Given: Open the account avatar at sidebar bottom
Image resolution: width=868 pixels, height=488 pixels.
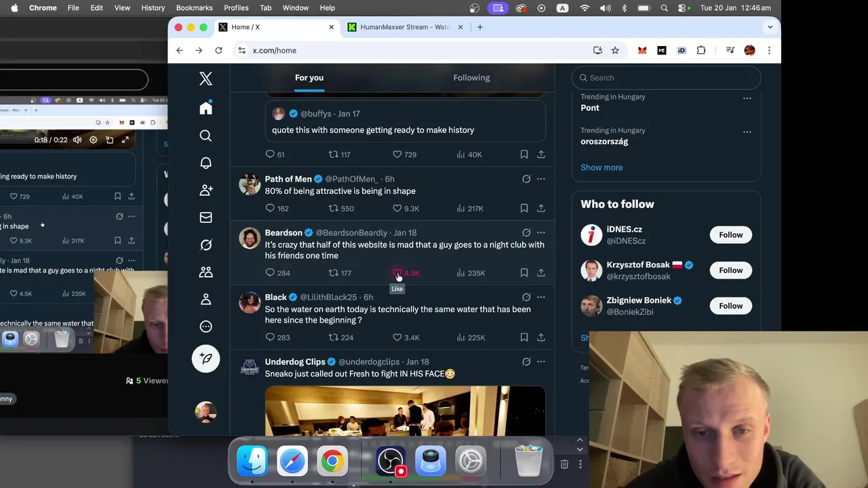Looking at the screenshot, I should [205, 411].
